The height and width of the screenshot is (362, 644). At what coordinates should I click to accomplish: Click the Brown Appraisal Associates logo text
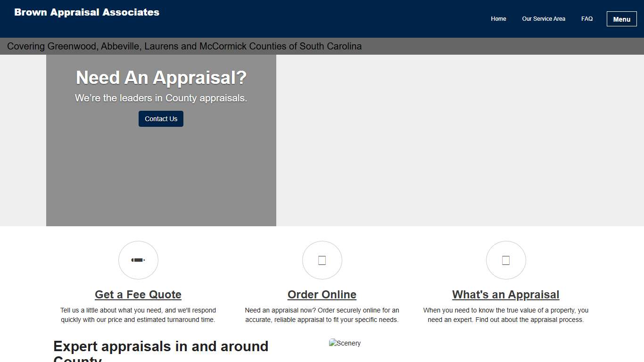[87, 12]
